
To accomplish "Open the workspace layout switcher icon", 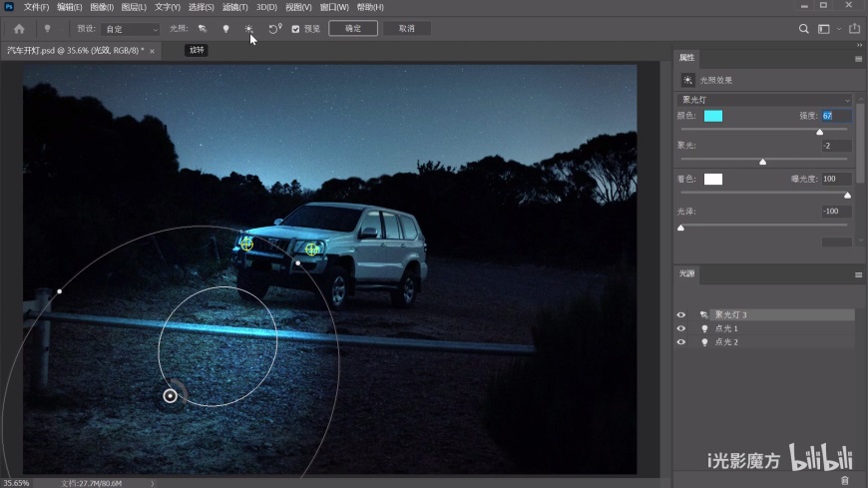I will click(x=824, y=29).
